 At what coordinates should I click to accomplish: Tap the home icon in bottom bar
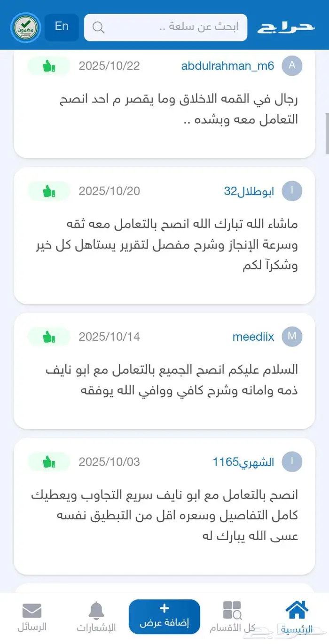tap(296, 608)
